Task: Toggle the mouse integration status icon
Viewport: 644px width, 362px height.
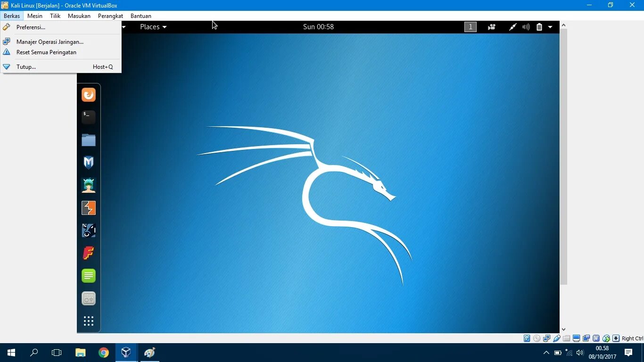Action: click(x=606, y=338)
